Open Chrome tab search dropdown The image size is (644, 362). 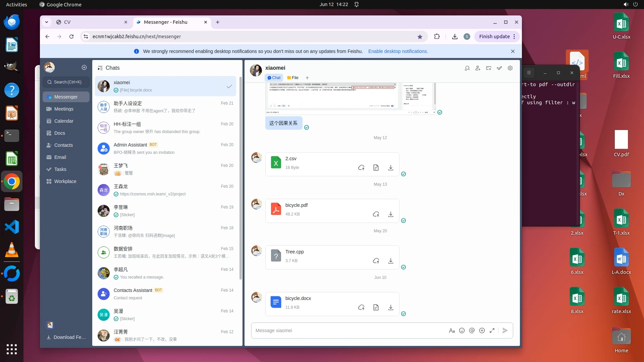[47, 22]
